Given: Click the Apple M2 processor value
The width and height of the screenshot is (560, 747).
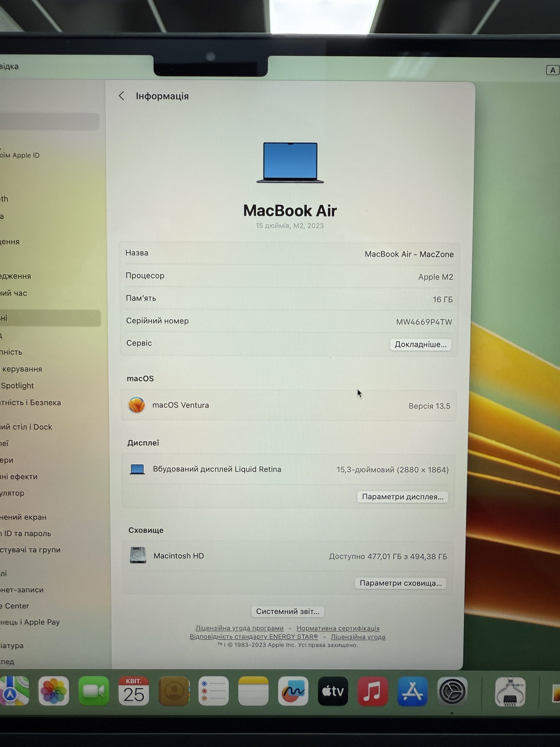Looking at the screenshot, I should pos(436,277).
